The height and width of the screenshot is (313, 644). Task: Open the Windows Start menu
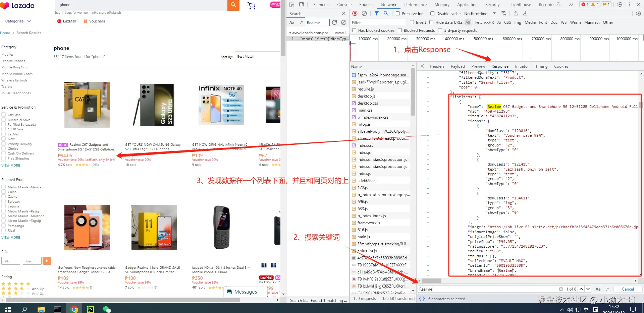[x=8, y=309]
